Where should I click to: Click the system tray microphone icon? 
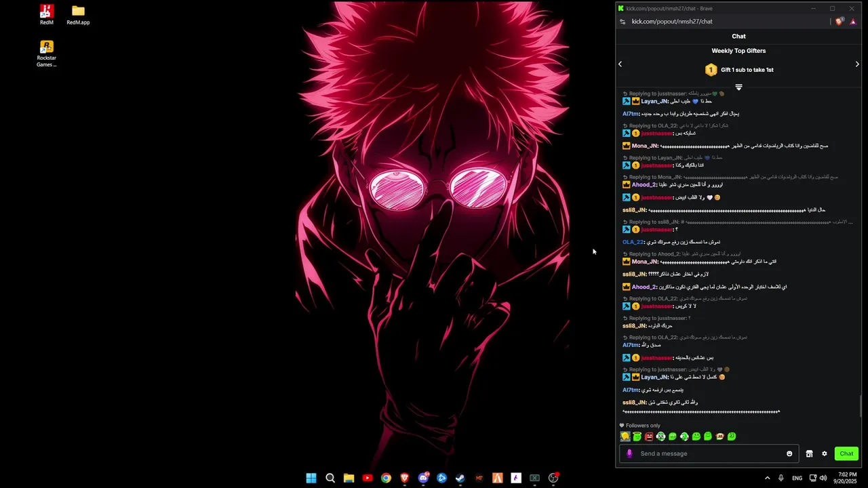pos(781,478)
